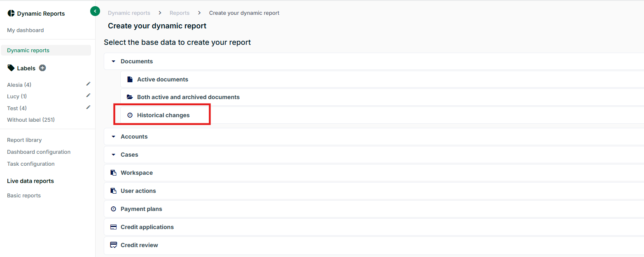Image resolution: width=644 pixels, height=257 pixels.
Task: Edit the Alesia label using the pencil icon
Action: point(88,83)
